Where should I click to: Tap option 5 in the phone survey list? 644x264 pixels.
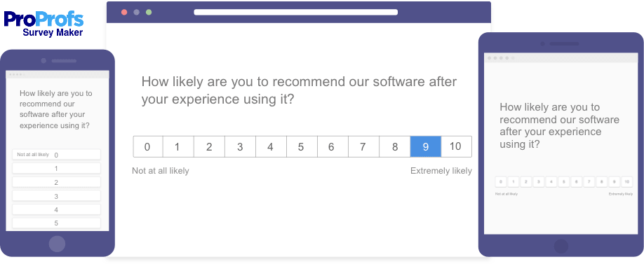[x=56, y=223]
